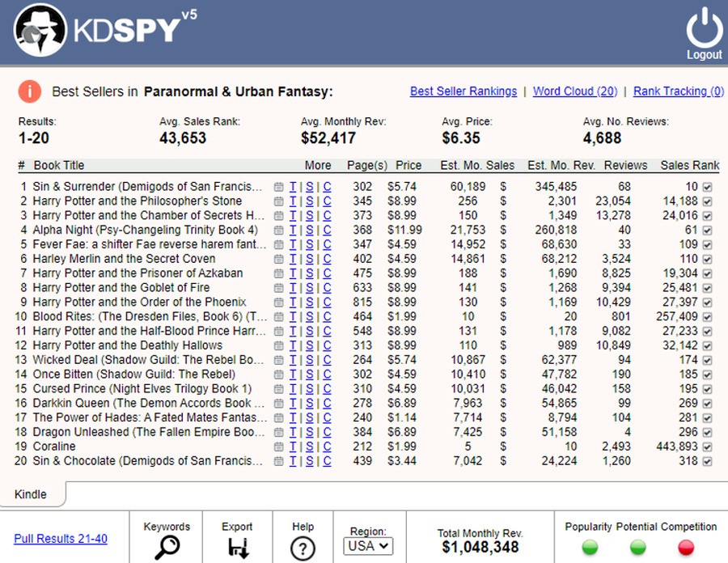Viewport: 728px width, 563px height.
Task: Open the Keywords magnifying glass tool
Action: click(x=167, y=548)
